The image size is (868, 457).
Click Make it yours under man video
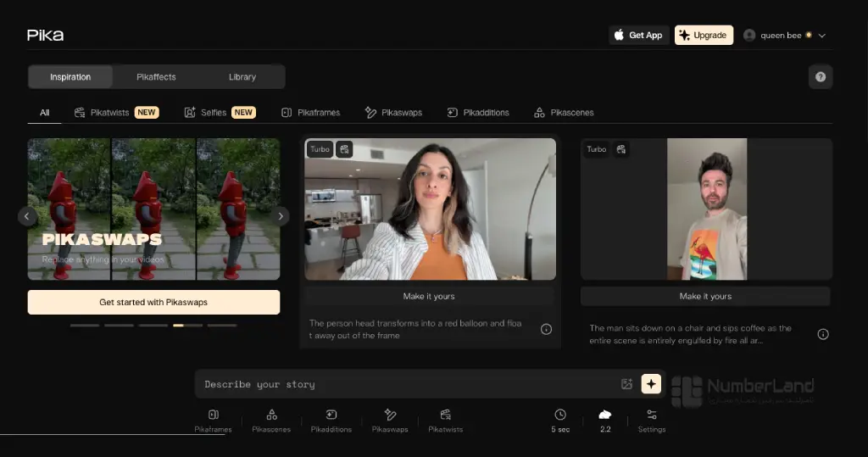(705, 297)
